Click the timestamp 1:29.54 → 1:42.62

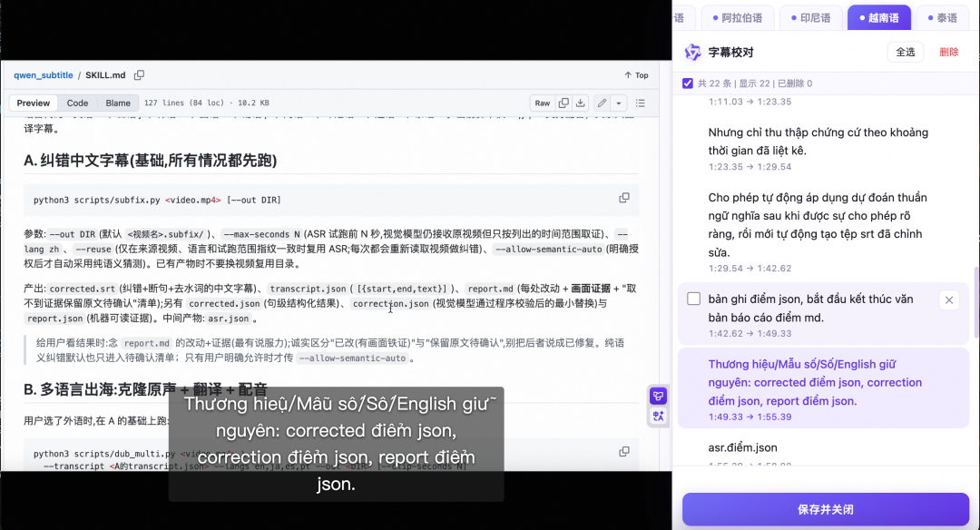tap(750, 269)
